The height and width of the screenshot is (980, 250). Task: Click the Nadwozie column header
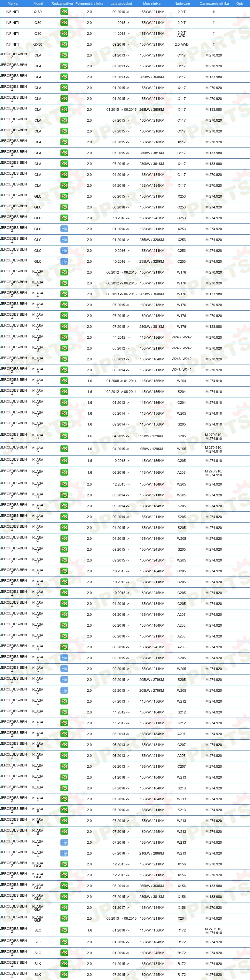point(182,4)
